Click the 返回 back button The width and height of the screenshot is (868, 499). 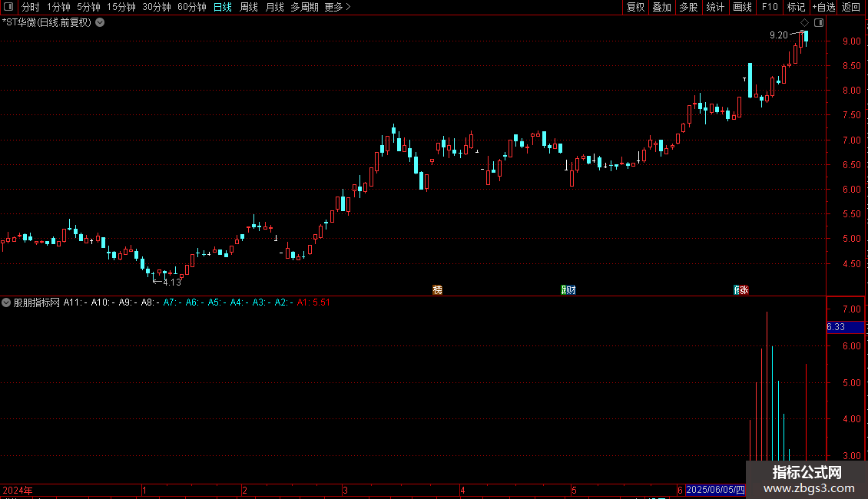(851, 7)
